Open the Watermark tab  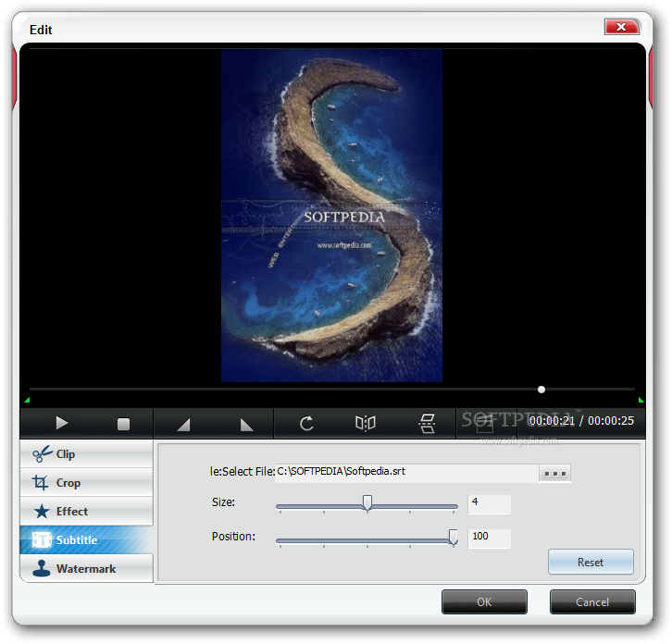point(87,568)
